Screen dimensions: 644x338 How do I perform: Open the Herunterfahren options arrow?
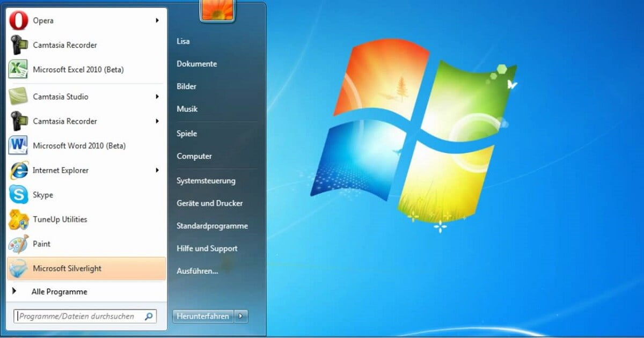(241, 316)
